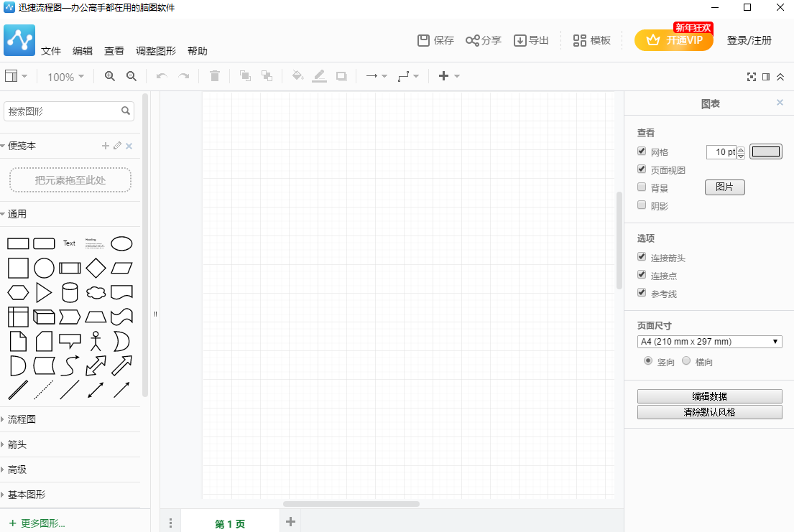
Task: Click the delete trash can icon
Action: point(214,76)
